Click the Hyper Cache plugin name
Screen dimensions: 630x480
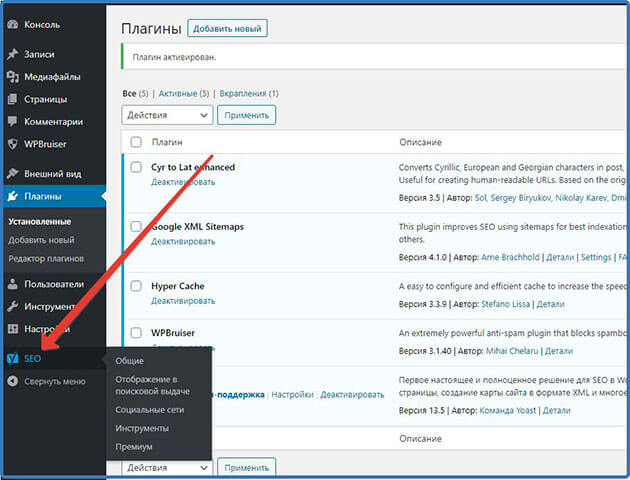pos(178,286)
